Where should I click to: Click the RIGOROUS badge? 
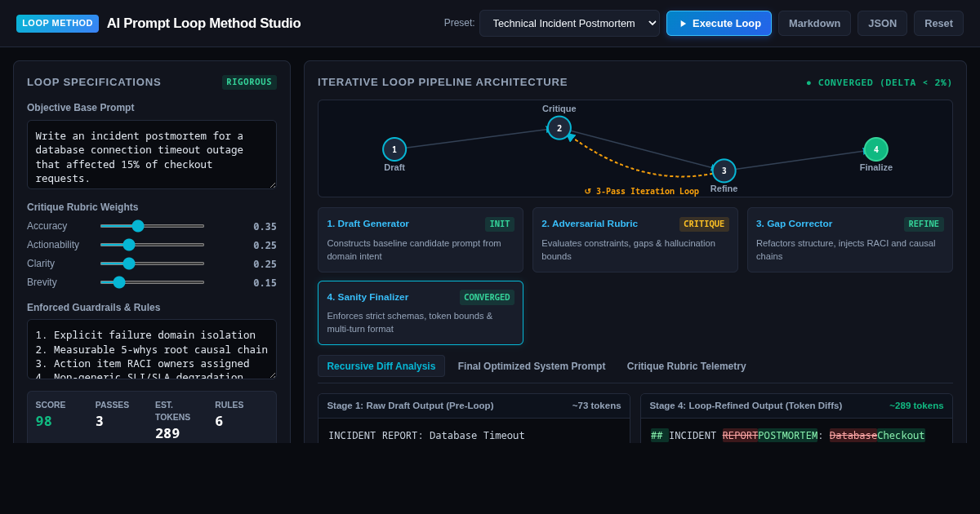[249, 82]
